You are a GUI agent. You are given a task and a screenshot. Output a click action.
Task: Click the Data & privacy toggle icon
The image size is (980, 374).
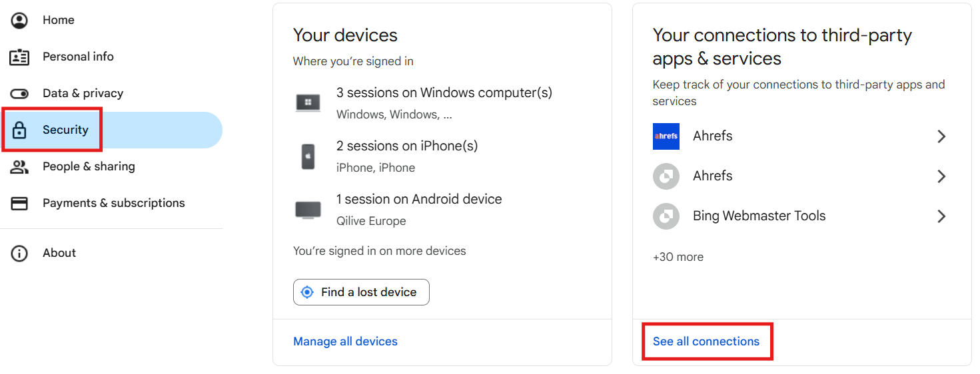pos(19,93)
